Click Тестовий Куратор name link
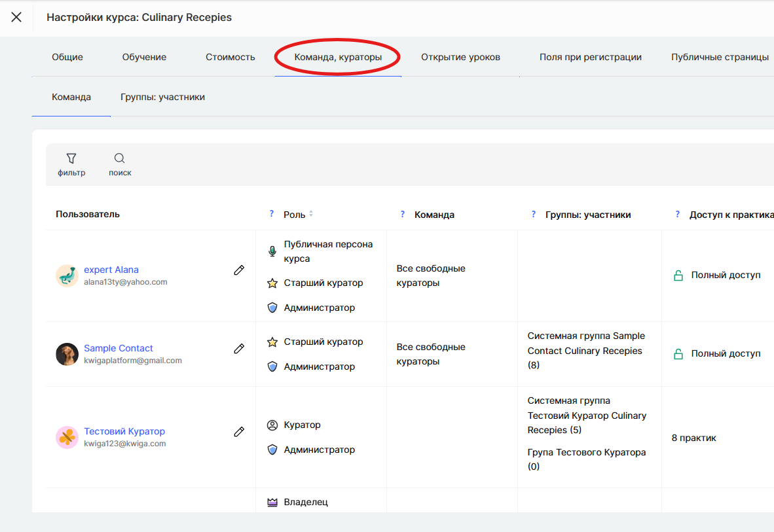Screen dimensions: 774x532 tap(124, 431)
